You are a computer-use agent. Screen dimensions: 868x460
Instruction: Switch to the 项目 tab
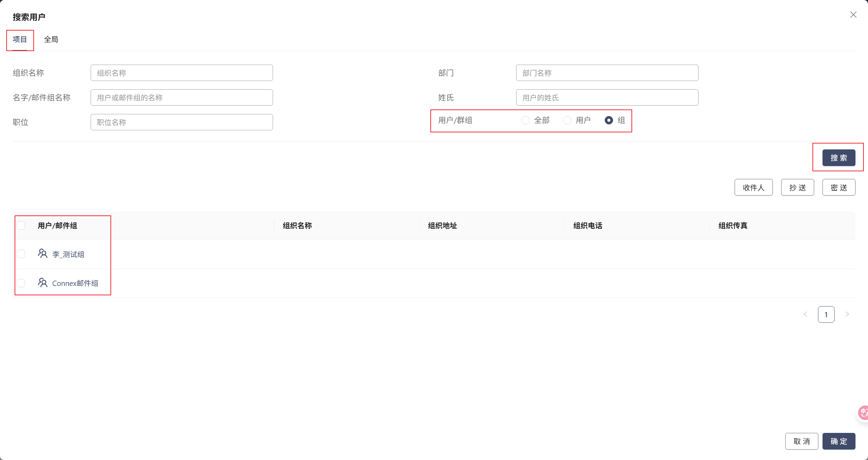coord(20,40)
